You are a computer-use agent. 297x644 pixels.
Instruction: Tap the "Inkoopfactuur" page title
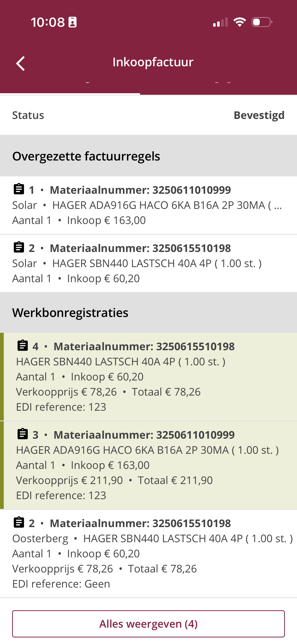click(x=153, y=62)
